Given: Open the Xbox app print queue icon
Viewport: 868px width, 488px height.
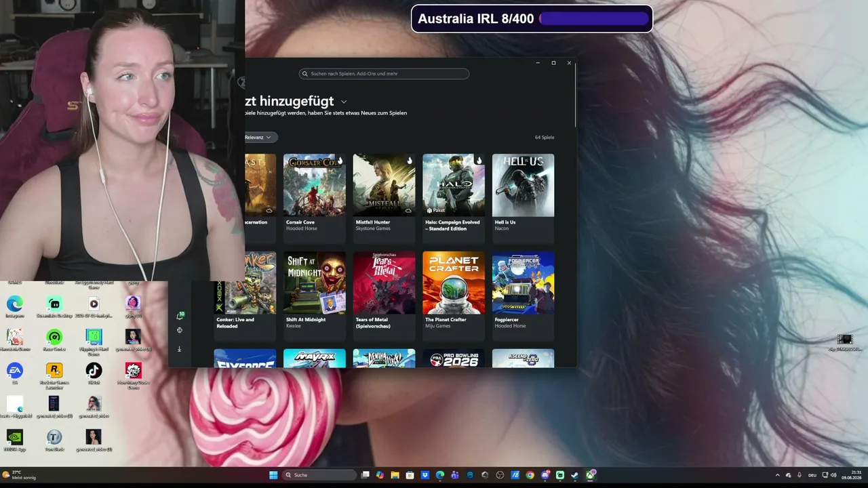Looking at the screenshot, I should pyautogui.click(x=180, y=330).
